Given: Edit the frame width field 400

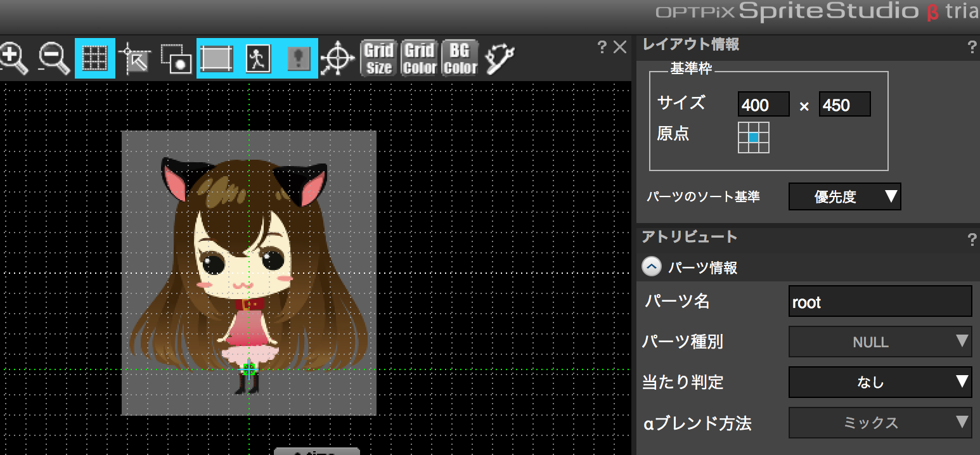Looking at the screenshot, I should coord(764,105).
